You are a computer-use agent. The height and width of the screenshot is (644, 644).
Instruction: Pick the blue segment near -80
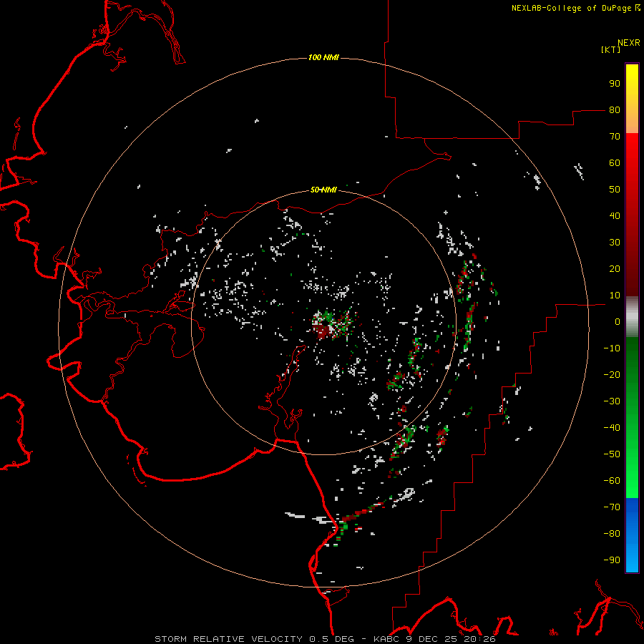click(x=632, y=534)
